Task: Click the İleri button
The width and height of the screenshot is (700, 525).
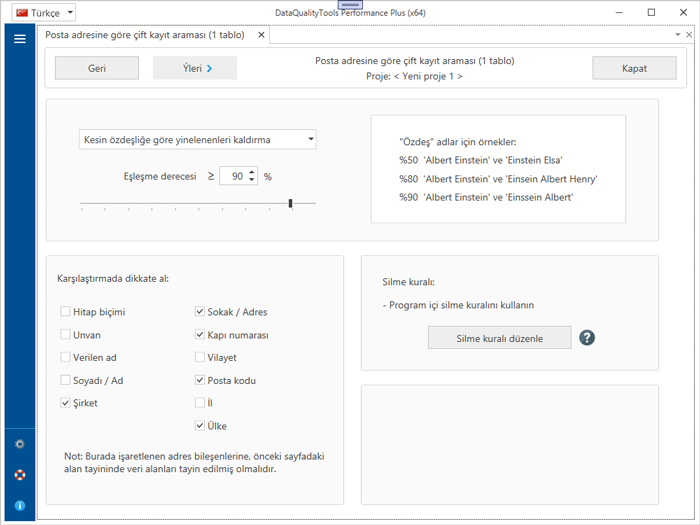Action: point(195,68)
